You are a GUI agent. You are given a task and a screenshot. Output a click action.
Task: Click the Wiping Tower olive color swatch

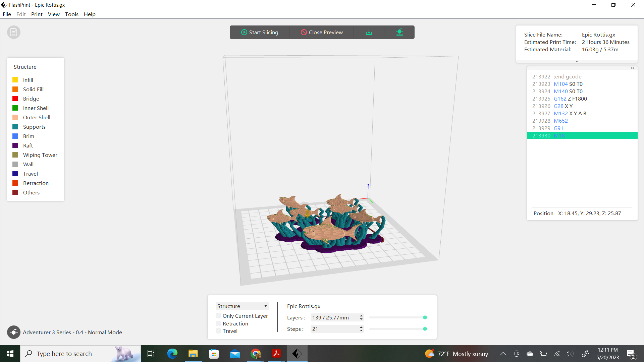click(15, 155)
